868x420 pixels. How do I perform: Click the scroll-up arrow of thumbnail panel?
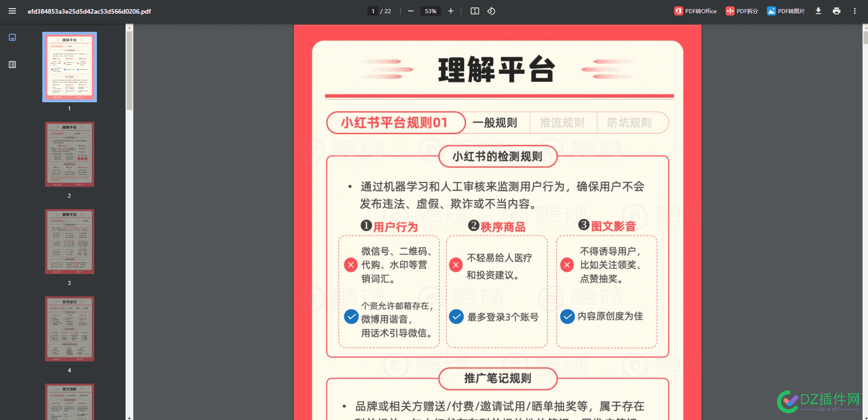[129, 27]
